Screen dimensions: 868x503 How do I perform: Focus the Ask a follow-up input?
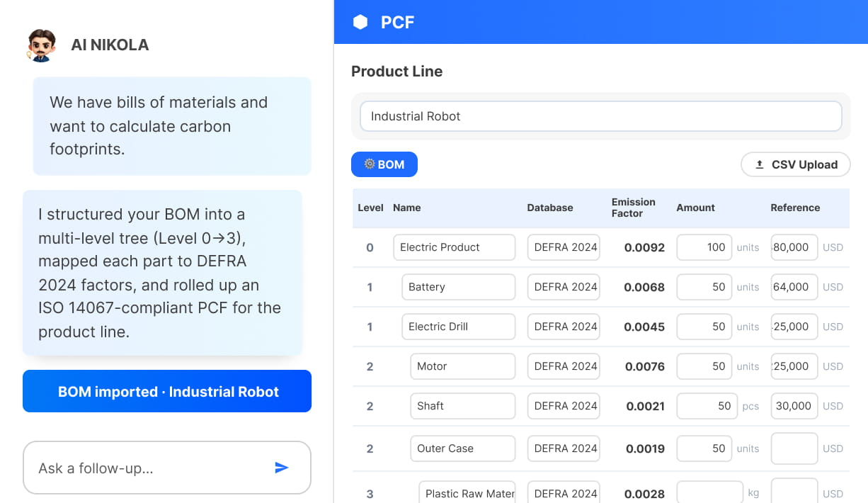(167, 468)
